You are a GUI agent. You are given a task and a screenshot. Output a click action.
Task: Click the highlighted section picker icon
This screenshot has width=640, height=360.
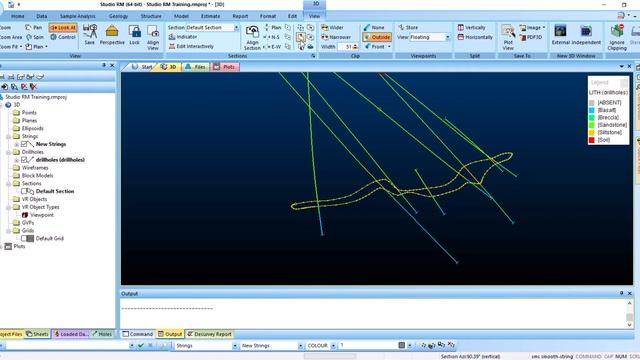click(x=301, y=37)
